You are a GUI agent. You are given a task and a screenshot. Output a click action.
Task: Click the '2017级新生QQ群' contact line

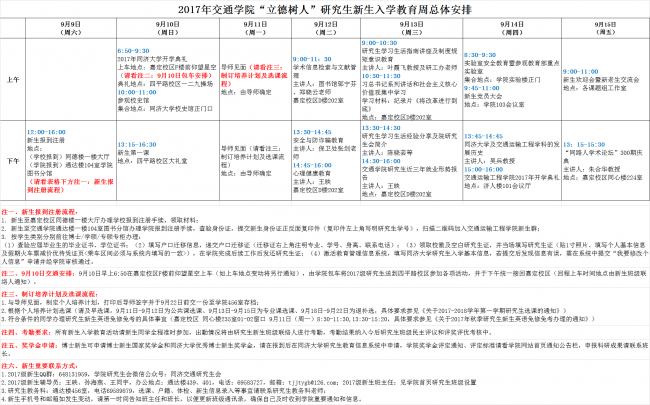111,374
